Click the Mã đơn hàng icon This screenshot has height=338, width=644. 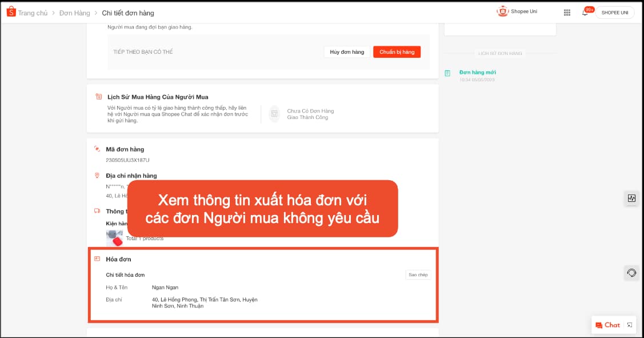(97, 149)
